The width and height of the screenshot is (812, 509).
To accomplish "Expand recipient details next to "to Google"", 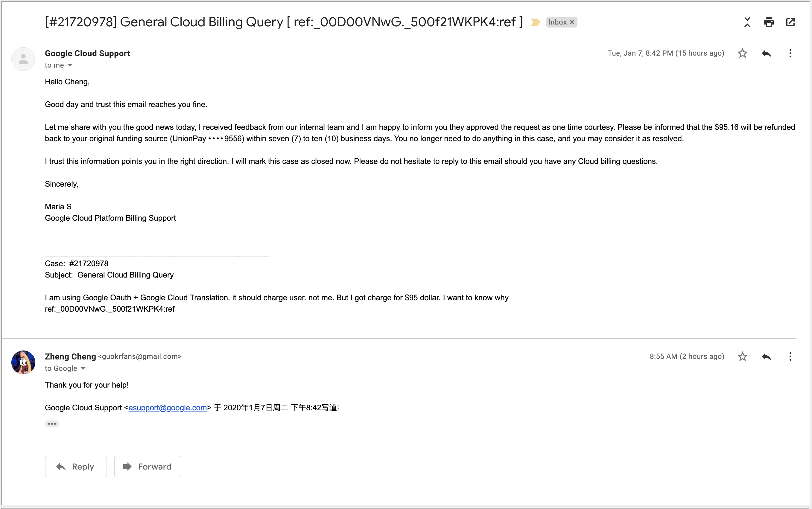I will 83,369.
